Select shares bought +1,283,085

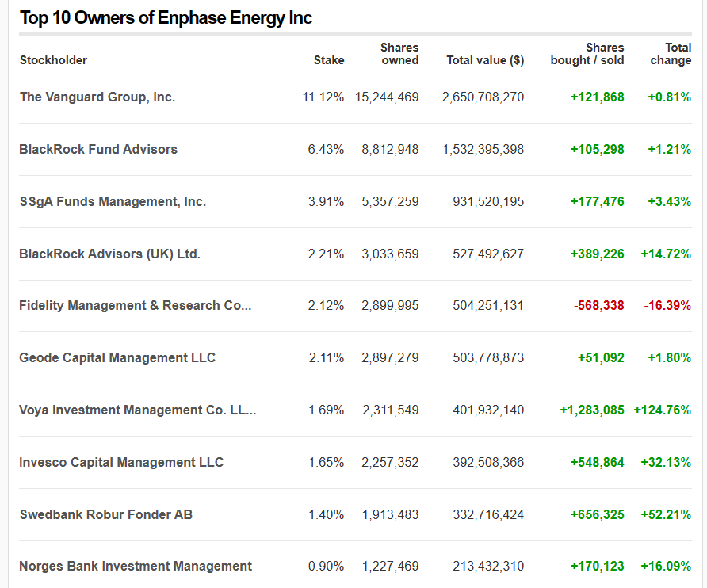coord(592,410)
